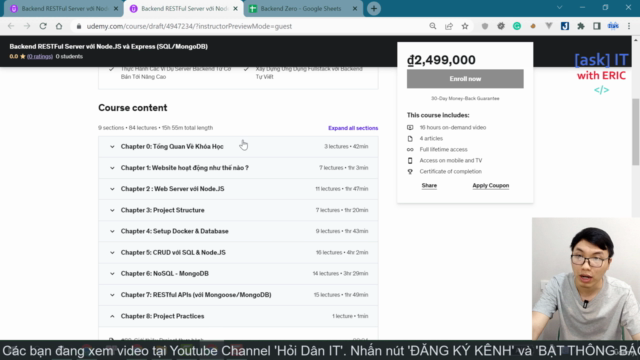Click Expand all sections link
Viewport: 640px width, 360px height.
pyautogui.click(x=353, y=128)
